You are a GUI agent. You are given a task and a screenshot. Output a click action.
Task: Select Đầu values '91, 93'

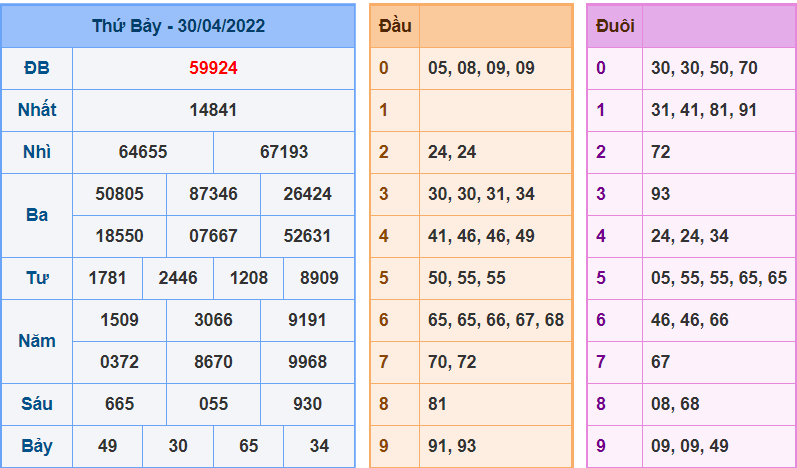(452, 446)
